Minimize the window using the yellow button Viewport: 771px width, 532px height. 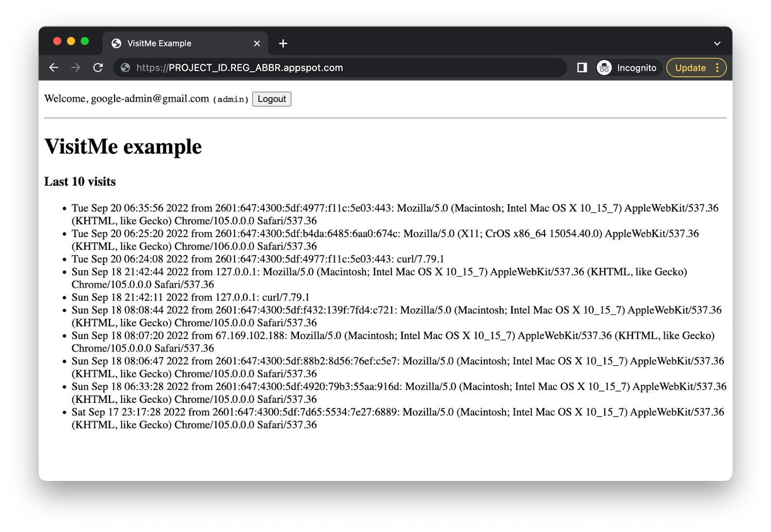click(x=71, y=41)
